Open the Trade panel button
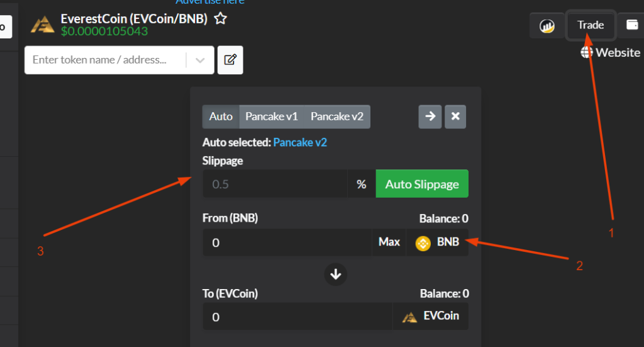 pos(590,25)
